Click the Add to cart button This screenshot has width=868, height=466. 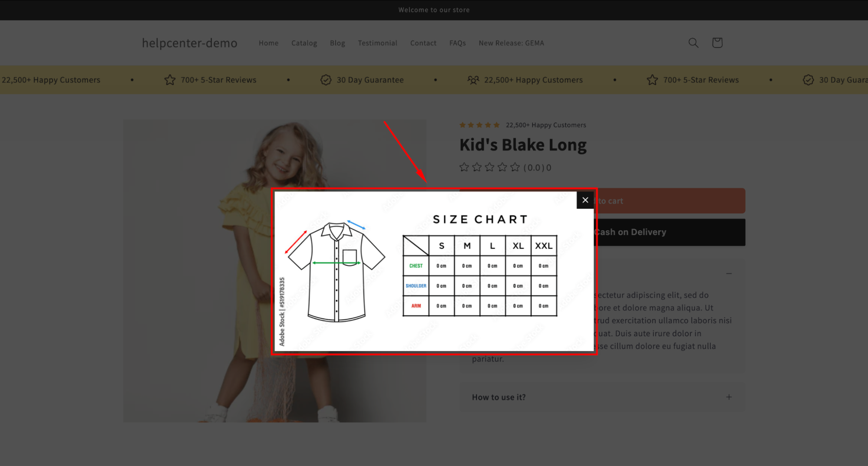tap(669, 201)
